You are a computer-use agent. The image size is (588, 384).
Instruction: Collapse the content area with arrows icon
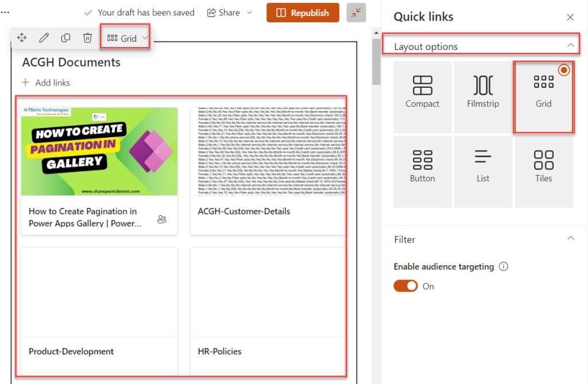[x=356, y=13]
